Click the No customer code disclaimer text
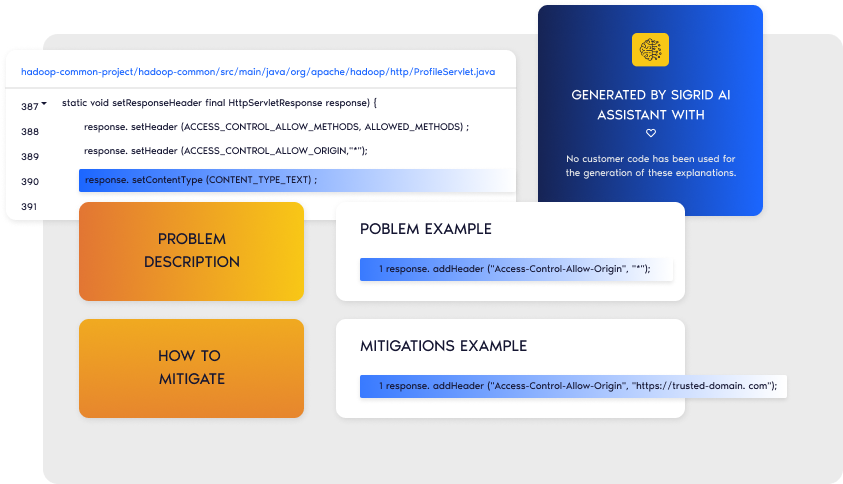Viewport: 843px width, 484px height. click(651, 166)
